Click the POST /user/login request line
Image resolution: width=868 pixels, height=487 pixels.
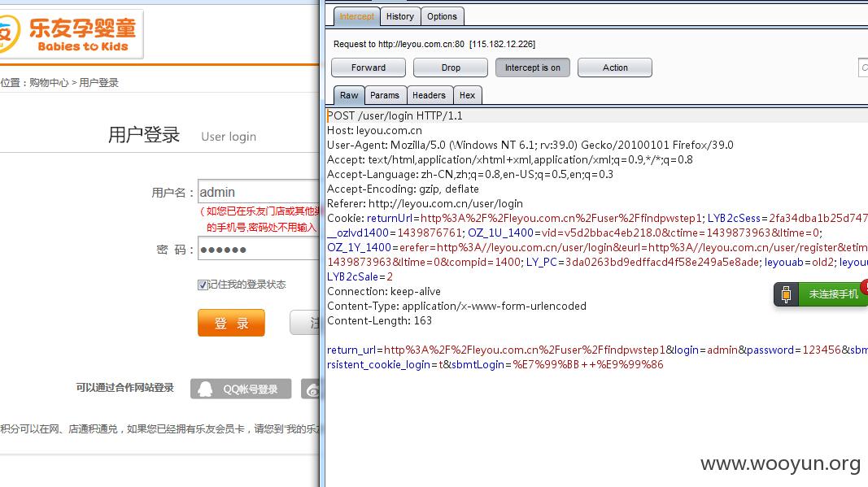click(x=395, y=115)
